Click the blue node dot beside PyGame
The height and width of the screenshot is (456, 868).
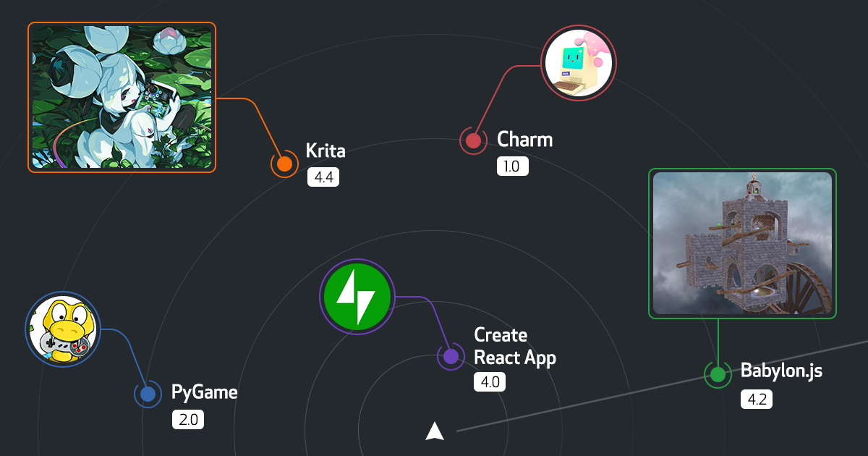[148, 393]
